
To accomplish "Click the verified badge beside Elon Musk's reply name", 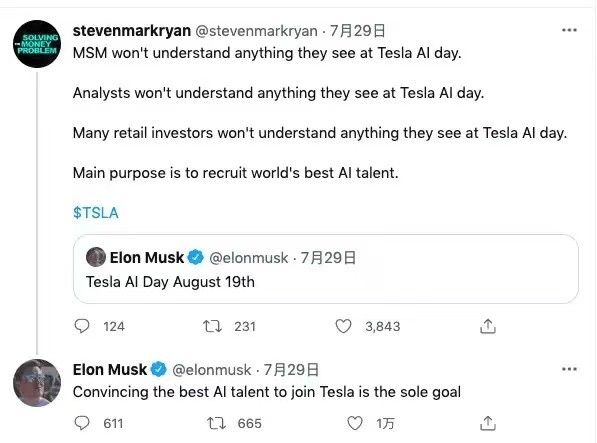I will (158, 370).
